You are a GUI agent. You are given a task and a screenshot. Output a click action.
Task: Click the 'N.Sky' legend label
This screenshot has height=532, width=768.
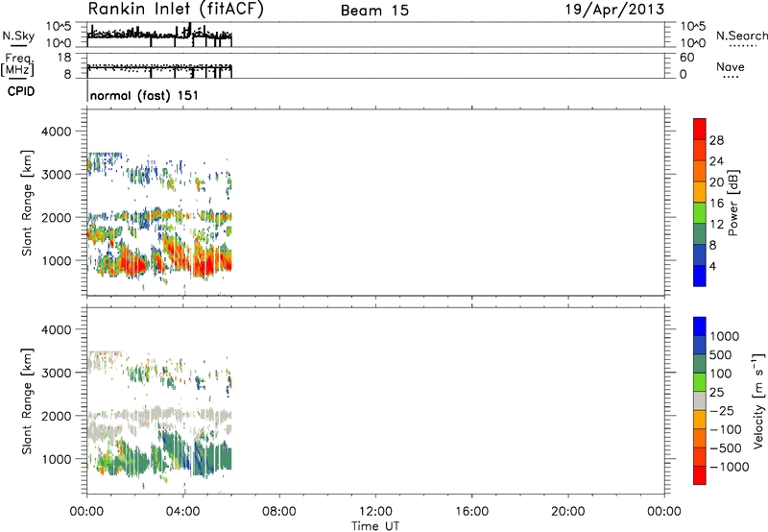(x=18, y=36)
